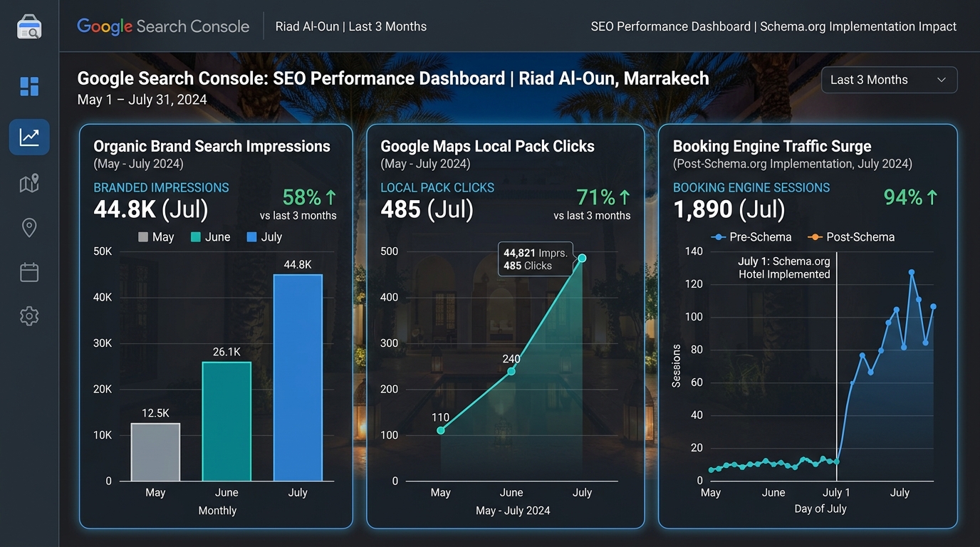This screenshot has width=980, height=547.
Task: Click the Search Console logo icon in the sidebar
Action: coord(29,26)
